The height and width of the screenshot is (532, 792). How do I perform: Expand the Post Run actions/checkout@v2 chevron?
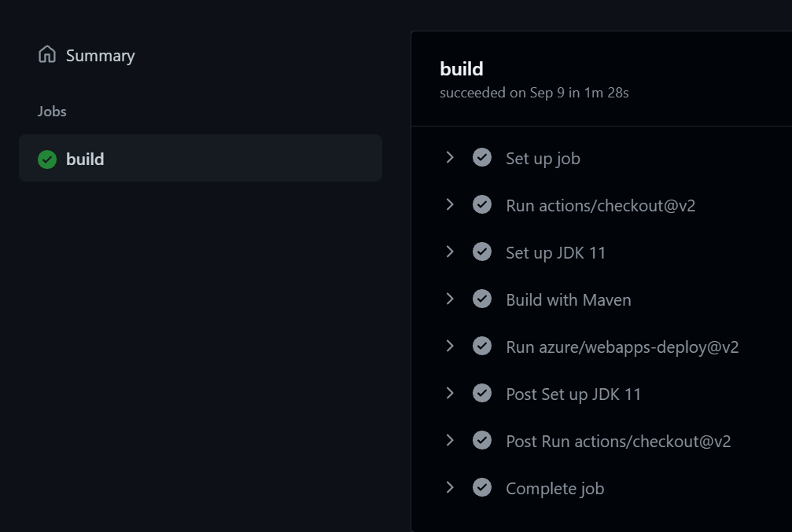(x=450, y=440)
